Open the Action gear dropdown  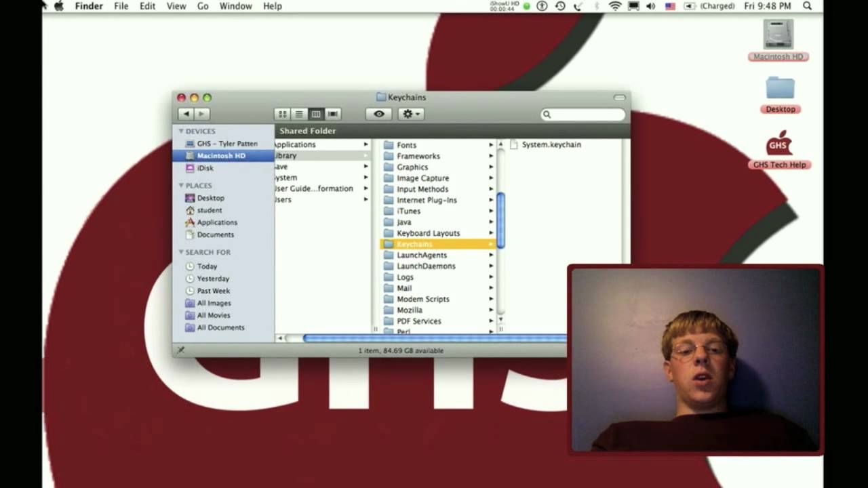click(x=411, y=114)
